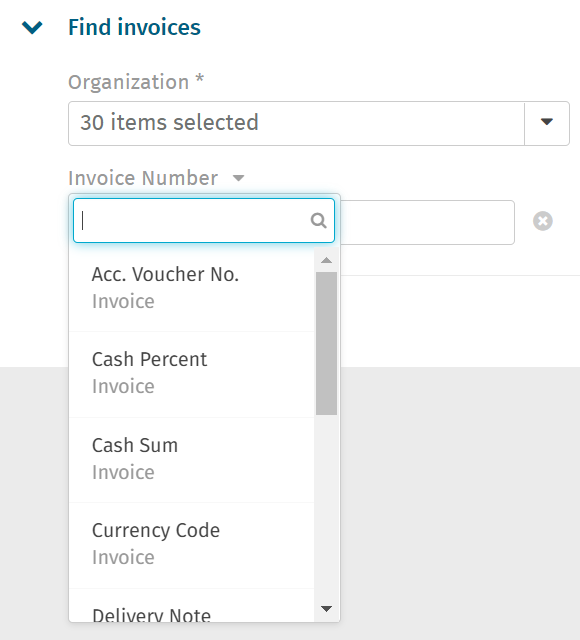Click the scrollbar up arrow
Screen dimensions: 580x640
[326, 260]
